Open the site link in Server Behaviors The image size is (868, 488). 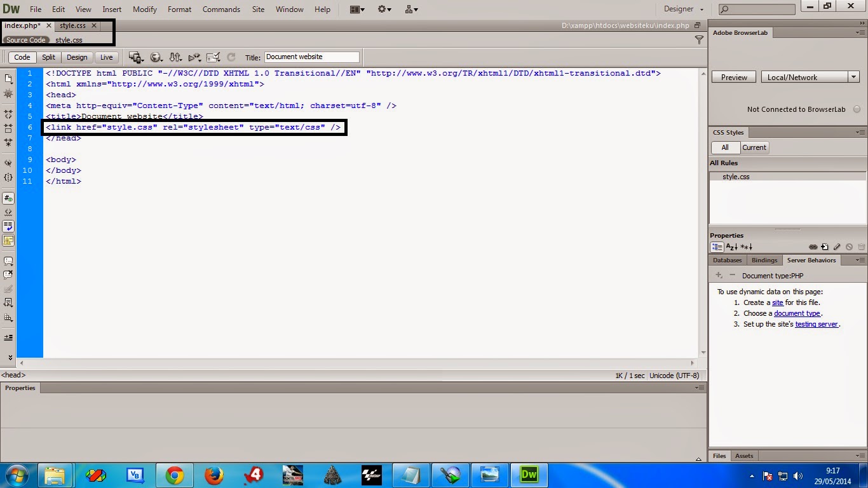[x=777, y=302]
